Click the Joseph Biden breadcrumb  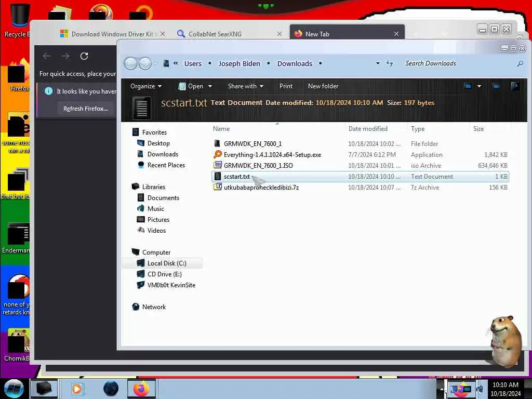[x=239, y=63]
